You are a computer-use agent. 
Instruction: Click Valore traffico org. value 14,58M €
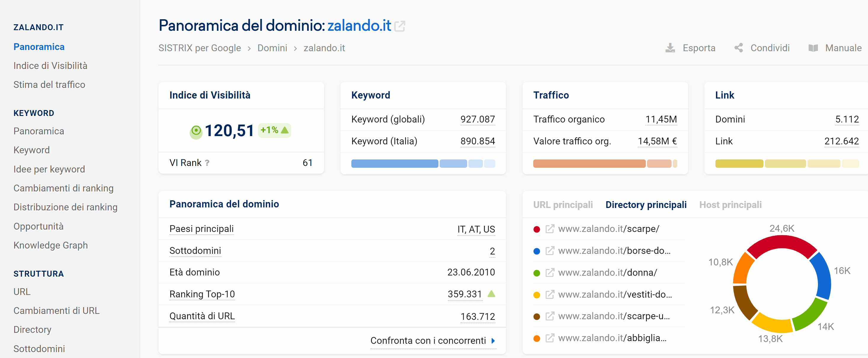tap(657, 141)
